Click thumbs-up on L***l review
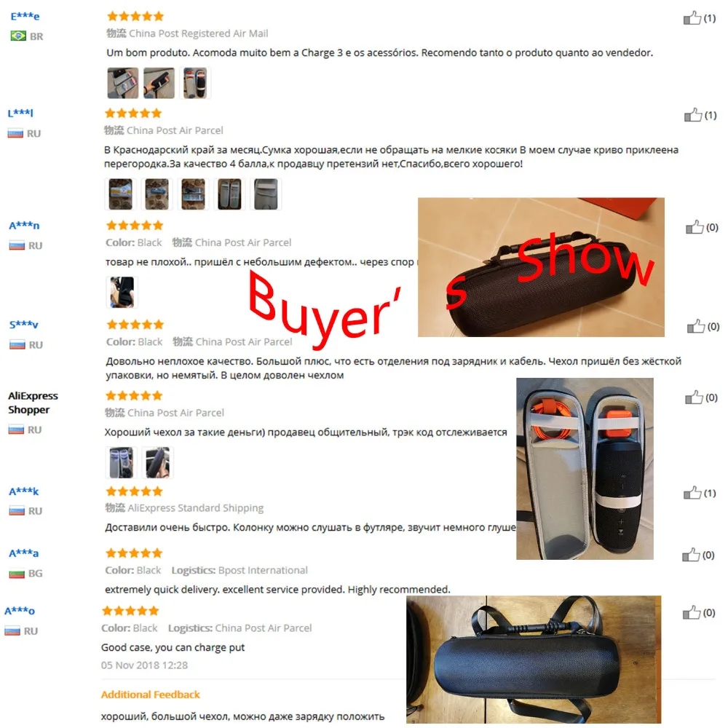Viewport: 728px width, 728px height. point(693,115)
